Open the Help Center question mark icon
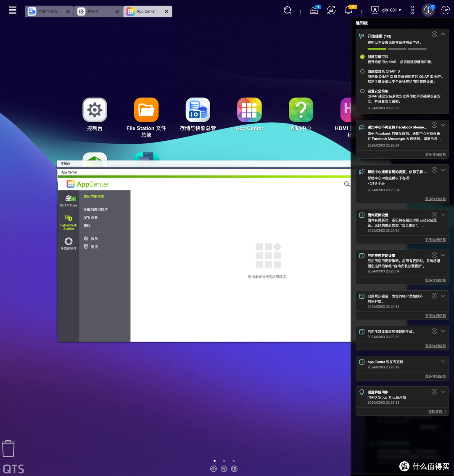Viewport: 454px width, 476px height. coord(301,110)
